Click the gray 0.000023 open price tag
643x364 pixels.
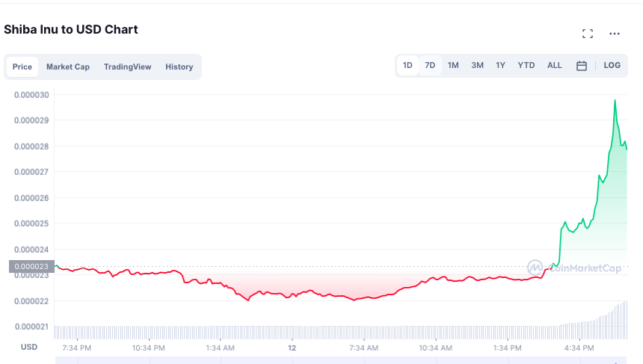[x=31, y=266]
